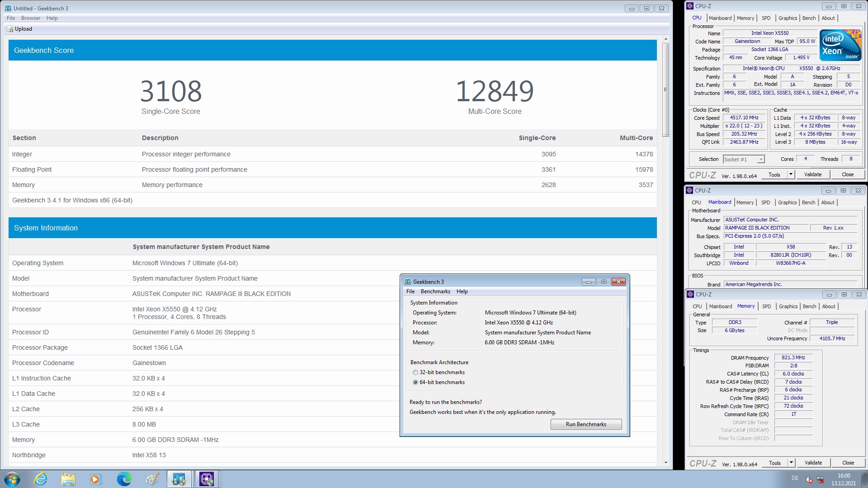The width and height of the screenshot is (868, 488).
Task: Click Processor Codename value Gainestown
Action: pyautogui.click(x=149, y=363)
